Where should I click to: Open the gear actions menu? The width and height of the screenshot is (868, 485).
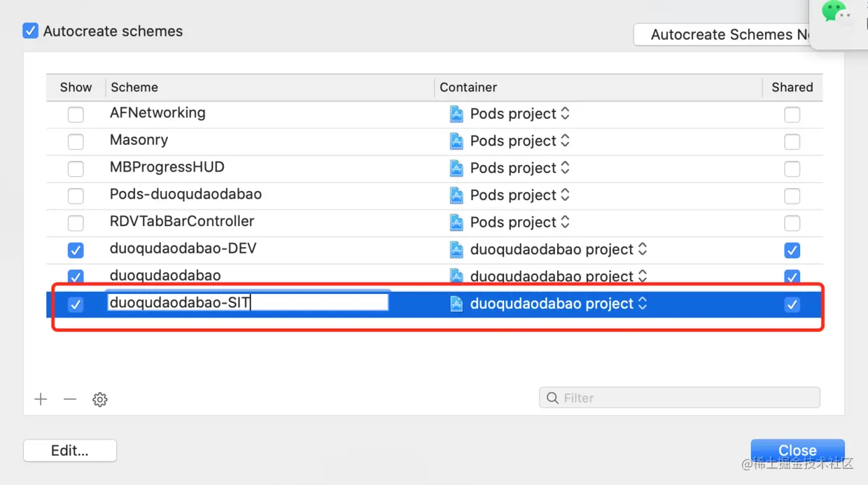tap(100, 400)
